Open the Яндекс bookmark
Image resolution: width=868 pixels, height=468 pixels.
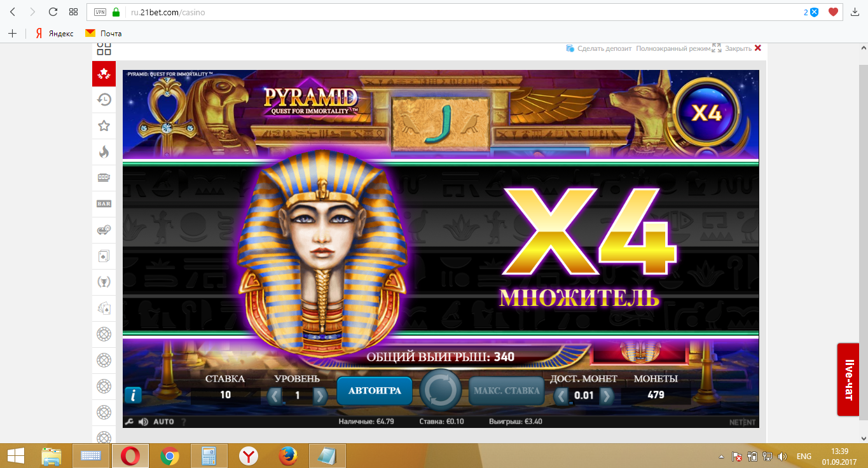coord(54,33)
